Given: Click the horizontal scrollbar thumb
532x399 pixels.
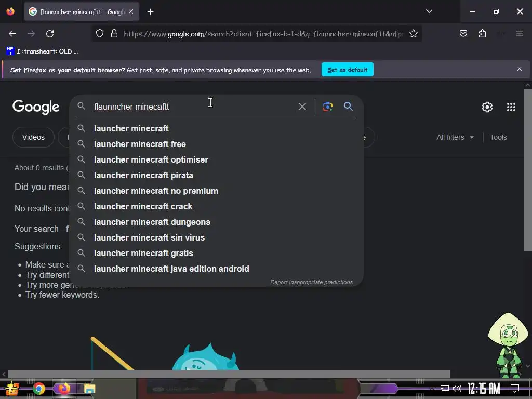Looking at the screenshot, I should (x=229, y=374).
